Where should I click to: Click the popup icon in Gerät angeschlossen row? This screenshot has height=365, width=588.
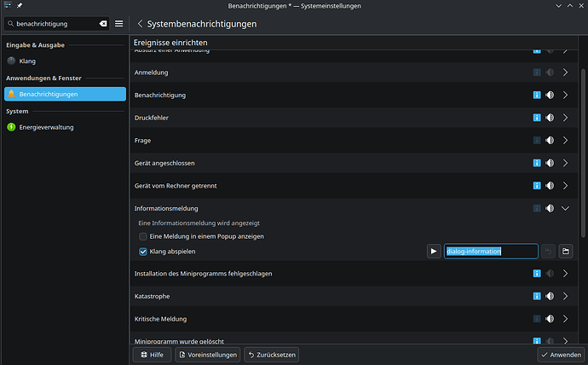tap(537, 162)
